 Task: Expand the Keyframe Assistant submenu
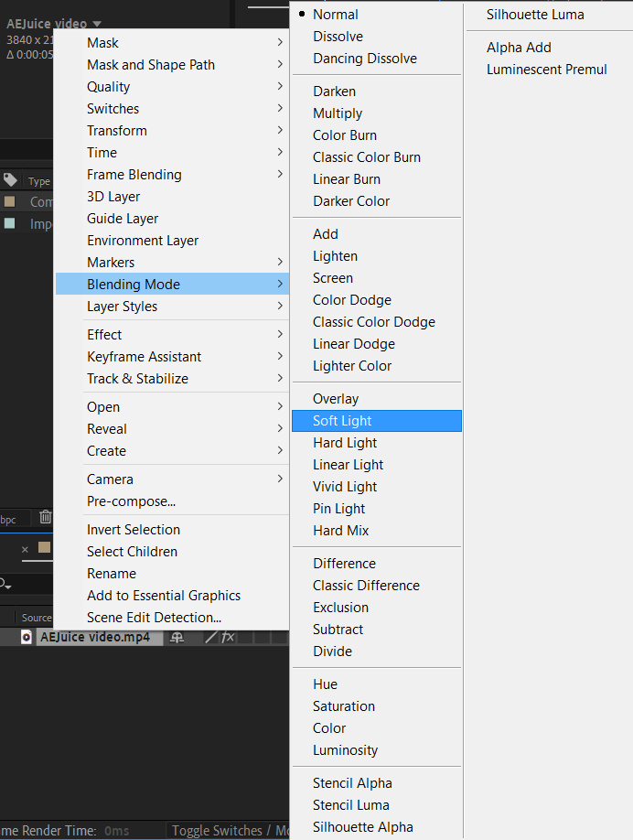[172, 357]
